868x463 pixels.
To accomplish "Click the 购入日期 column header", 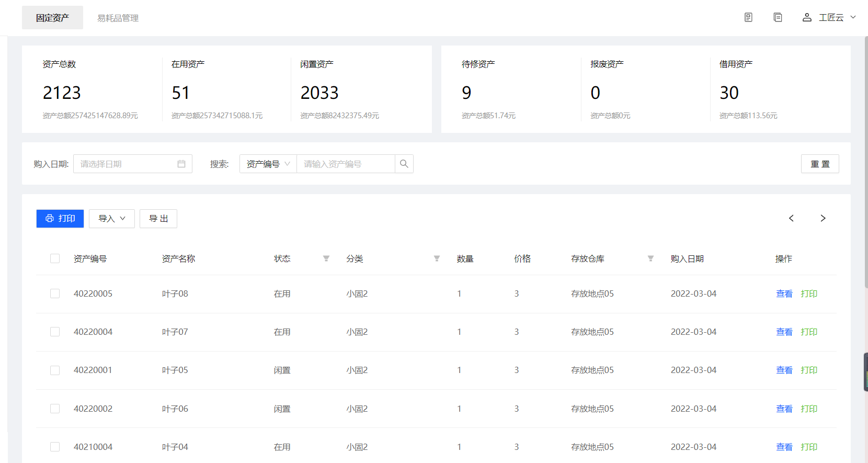I will pyautogui.click(x=687, y=258).
